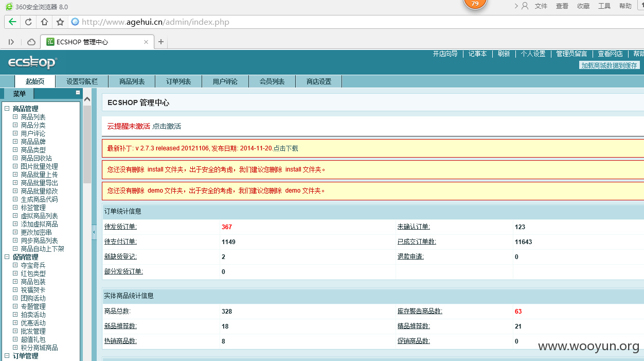Image resolution: width=644 pixels, height=361 pixels.
Task: Open 商品批量上传 sidebar item
Action: coord(39,175)
